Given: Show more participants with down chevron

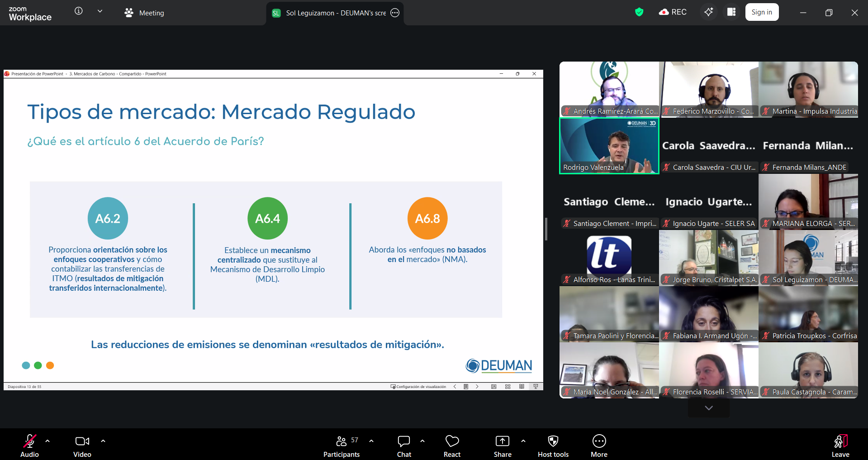Looking at the screenshot, I should [x=708, y=408].
